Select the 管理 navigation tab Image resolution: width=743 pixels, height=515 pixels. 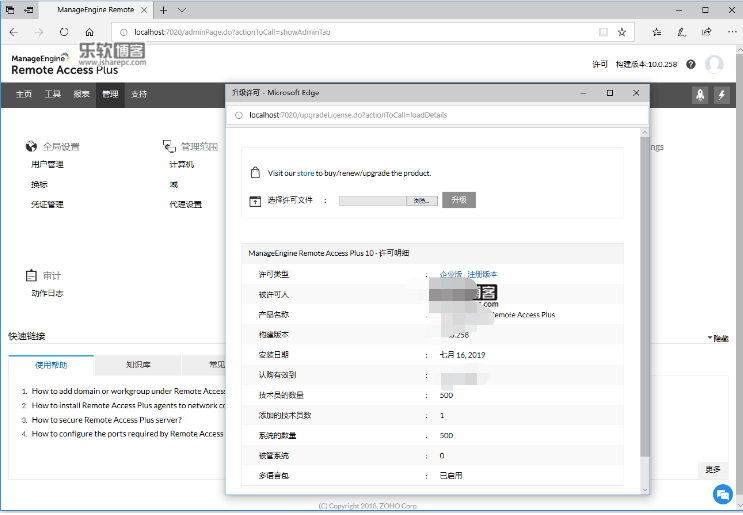110,94
